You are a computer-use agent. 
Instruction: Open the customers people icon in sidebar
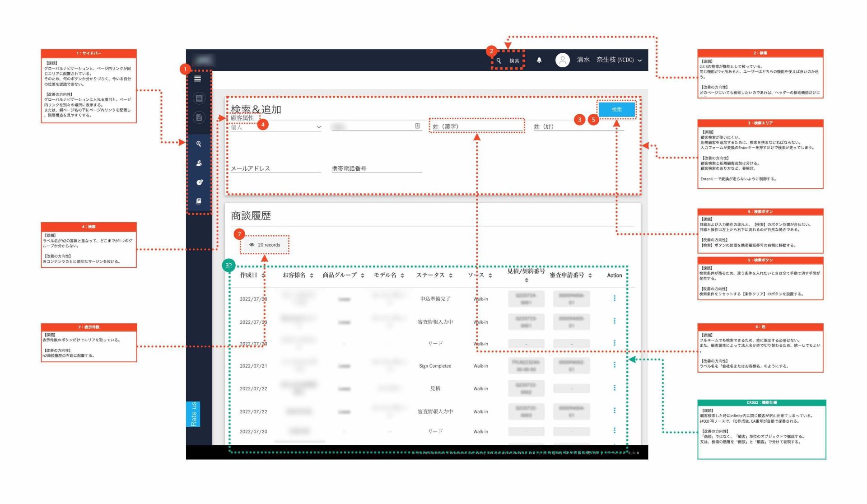tap(199, 163)
